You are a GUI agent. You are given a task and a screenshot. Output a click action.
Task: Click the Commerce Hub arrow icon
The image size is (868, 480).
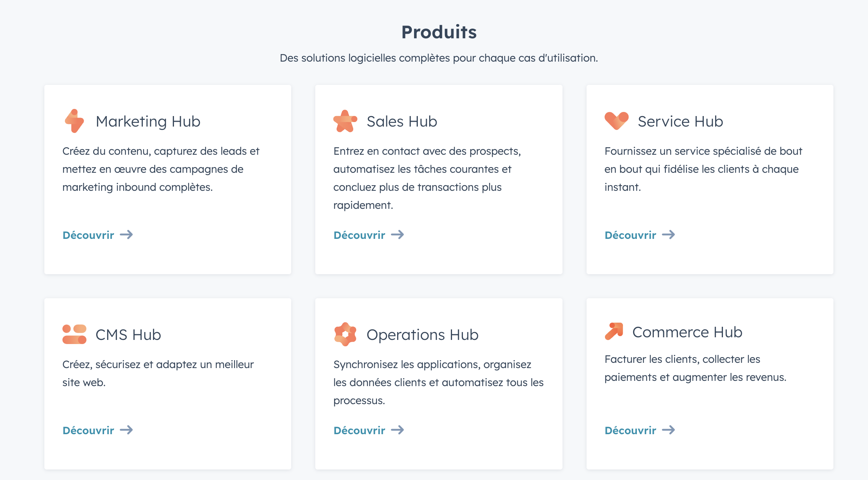pyautogui.click(x=615, y=332)
